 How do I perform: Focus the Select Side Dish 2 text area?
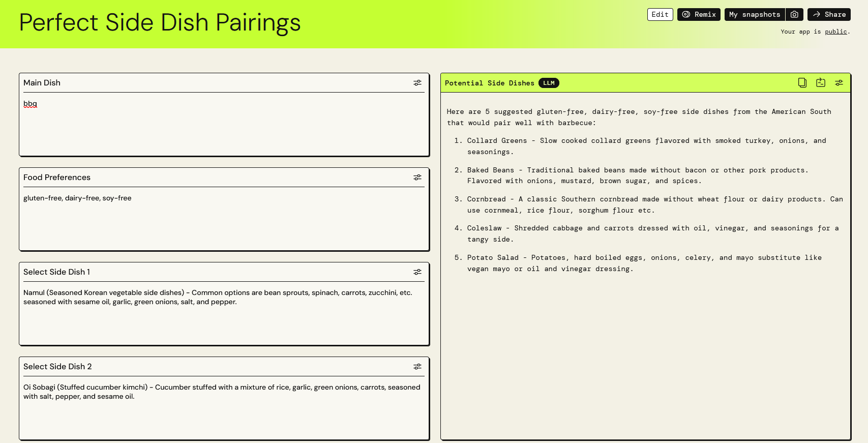[224, 408]
